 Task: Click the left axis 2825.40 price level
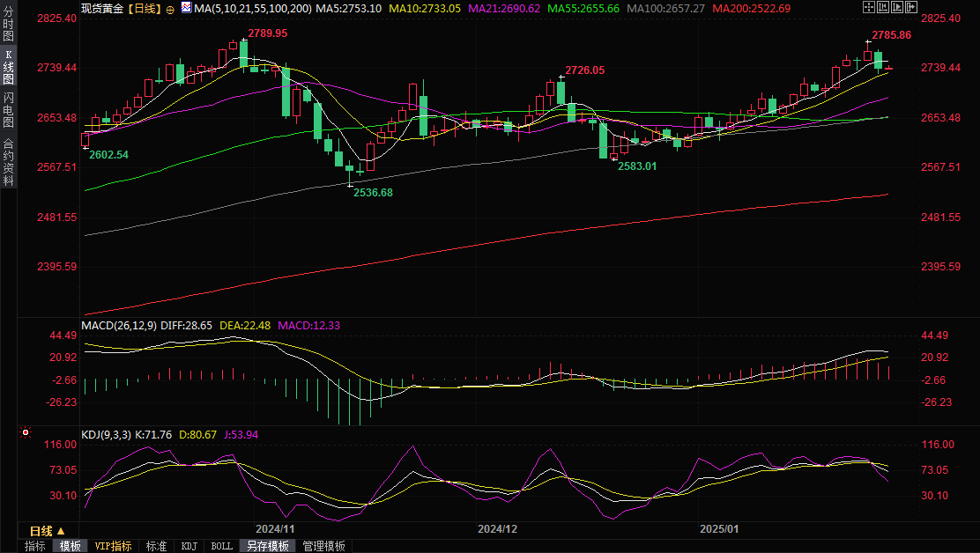[x=57, y=18]
